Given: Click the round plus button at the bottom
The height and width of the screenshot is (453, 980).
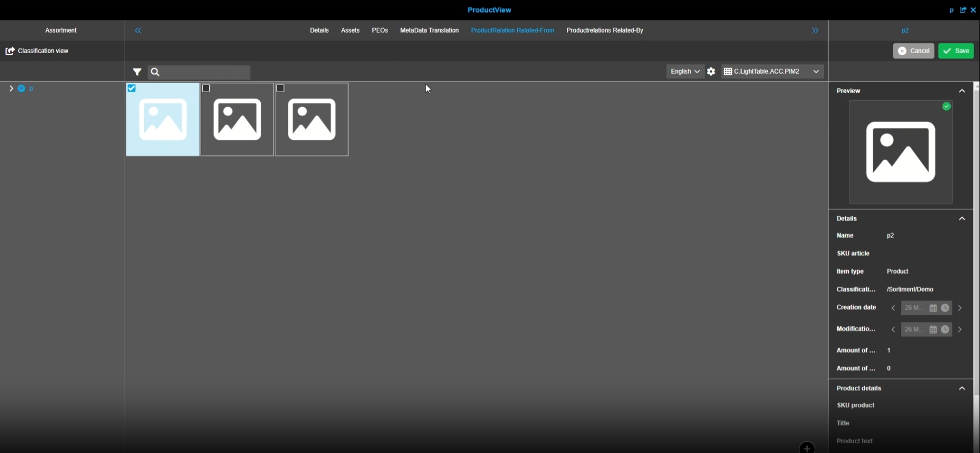Looking at the screenshot, I should pos(807,448).
